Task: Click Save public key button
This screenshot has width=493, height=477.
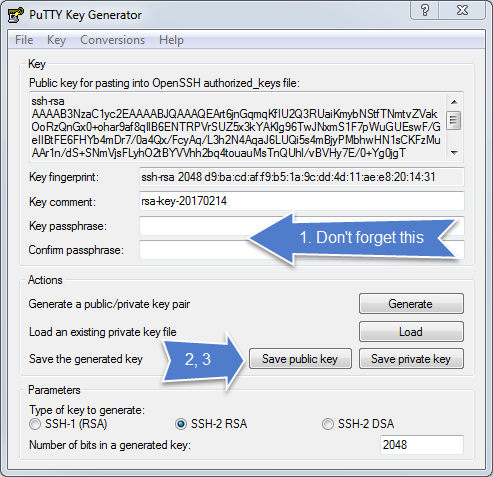Action: pyautogui.click(x=300, y=359)
